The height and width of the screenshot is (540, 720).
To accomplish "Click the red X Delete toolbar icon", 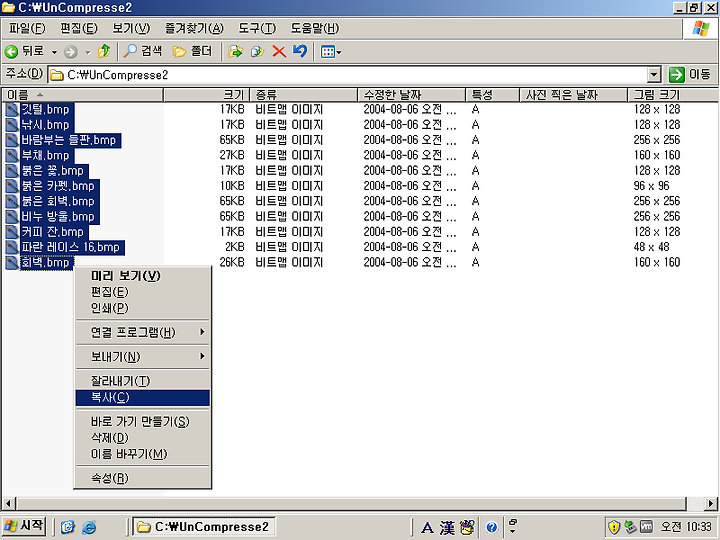I will [x=279, y=51].
